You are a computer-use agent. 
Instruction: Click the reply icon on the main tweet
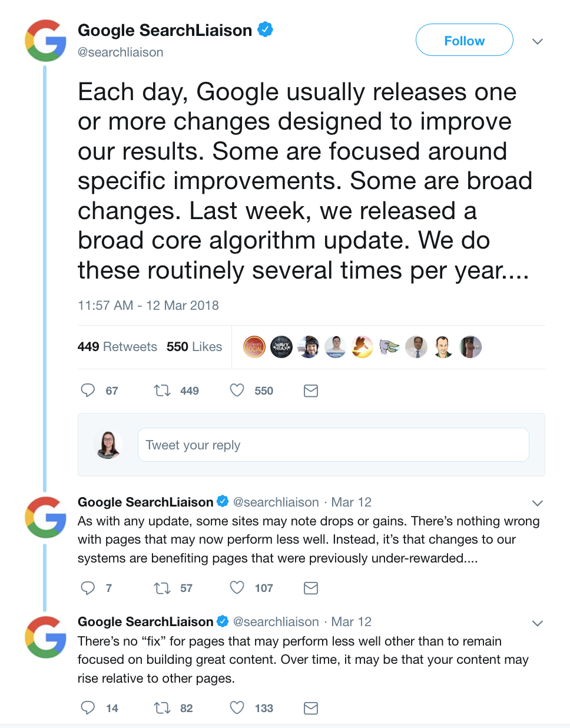click(x=88, y=391)
